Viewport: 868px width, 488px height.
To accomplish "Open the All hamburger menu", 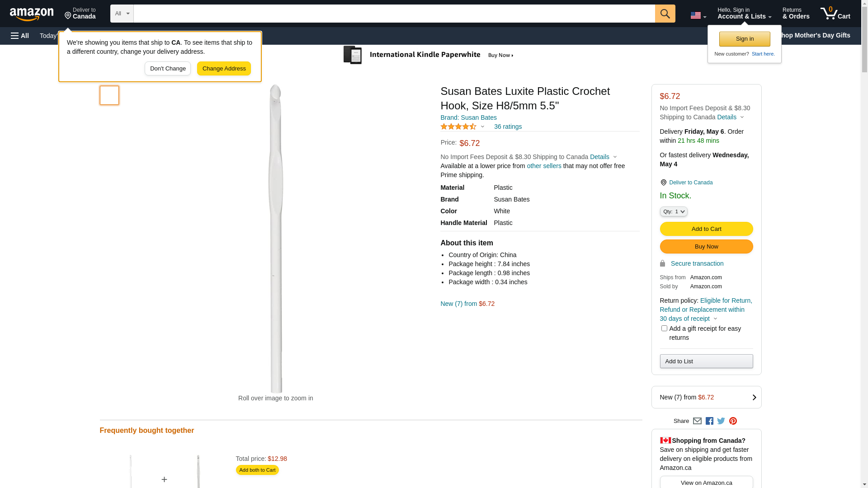I will pyautogui.click(x=20, y=36).
